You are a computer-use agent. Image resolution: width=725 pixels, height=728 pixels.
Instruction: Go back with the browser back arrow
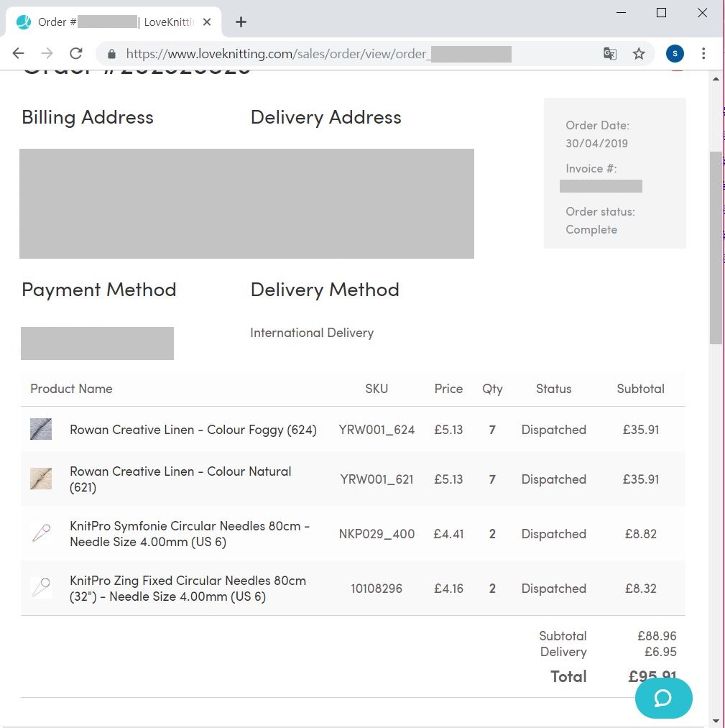pyautogui.click(x=18, y=53)
